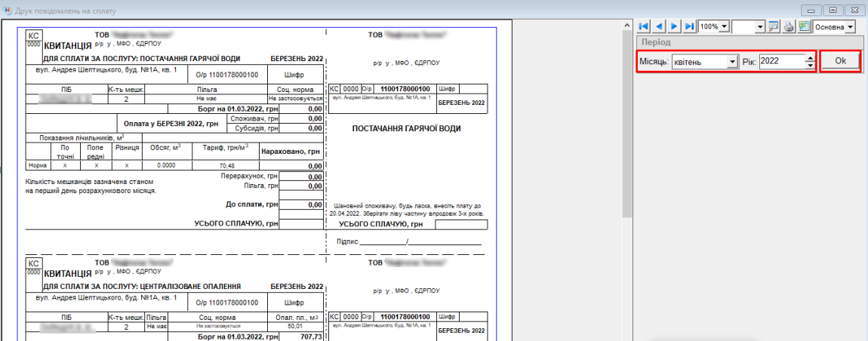The height and width of the screenshot is (341, 868).
Task: Increase the year with the up arrow
Action: pyautogui.click(x=810, y=59)
